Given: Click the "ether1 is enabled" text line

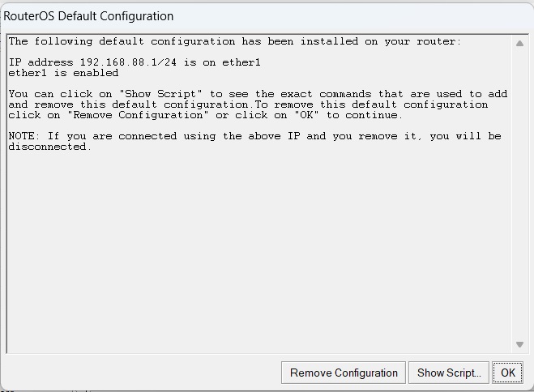Looking at the screenshot, I should coord(63,73).
